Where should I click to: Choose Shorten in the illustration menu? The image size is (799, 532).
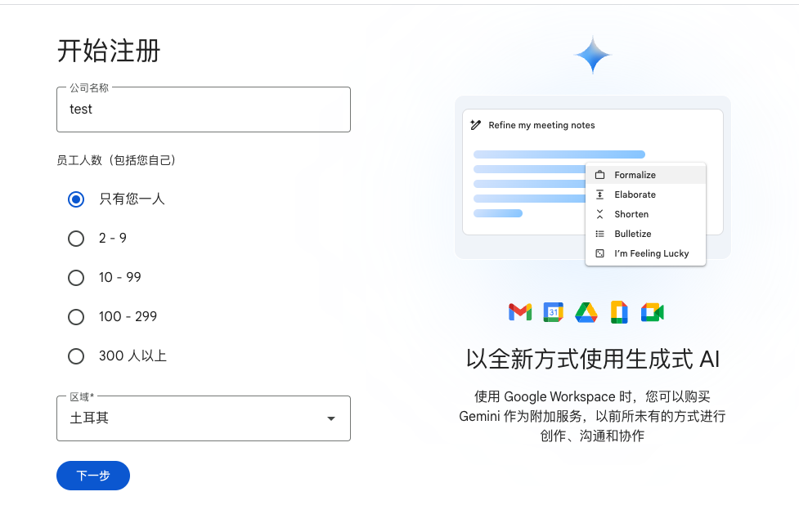pos(645,214)
